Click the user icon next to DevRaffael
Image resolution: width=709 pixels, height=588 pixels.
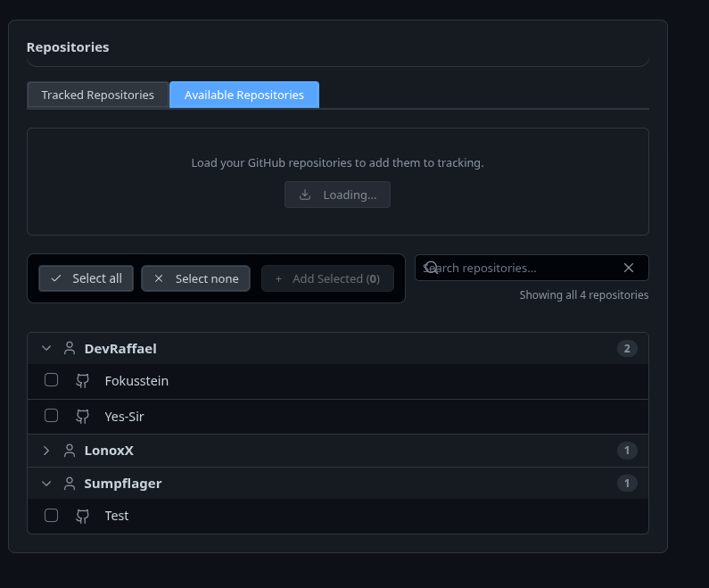click(x=70, y=348)
